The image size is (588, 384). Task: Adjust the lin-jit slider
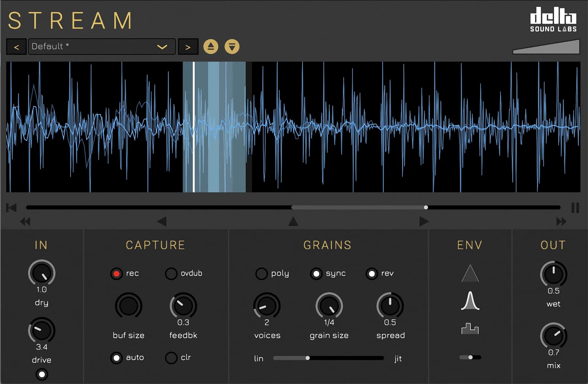pyautogui.click(x=307, y=358)
